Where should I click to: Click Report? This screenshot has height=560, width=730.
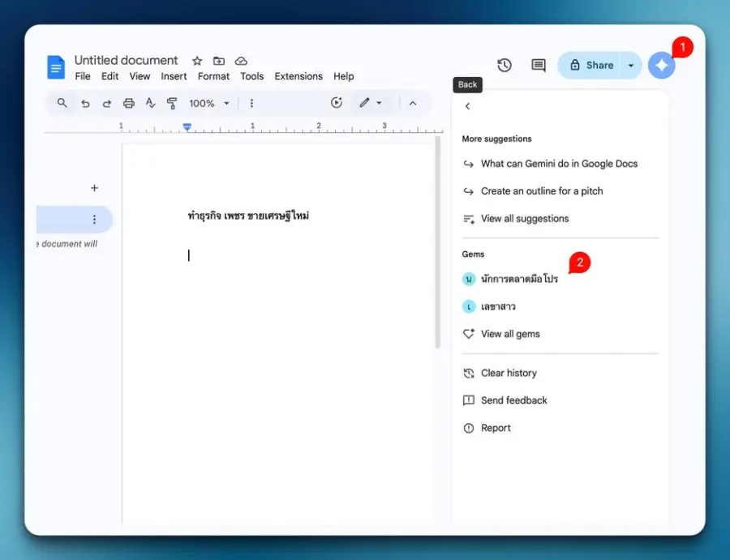pos(487,428)
